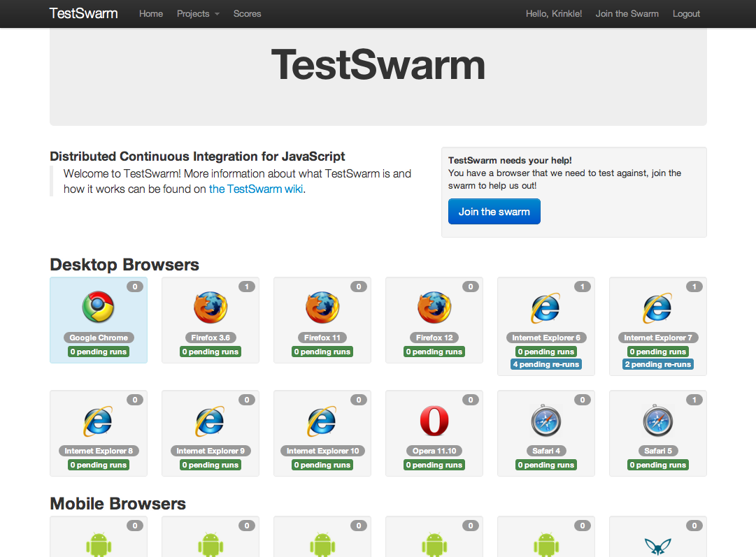Open the TestSwarm wiki link
756x557 pixels.
[256, 189]
